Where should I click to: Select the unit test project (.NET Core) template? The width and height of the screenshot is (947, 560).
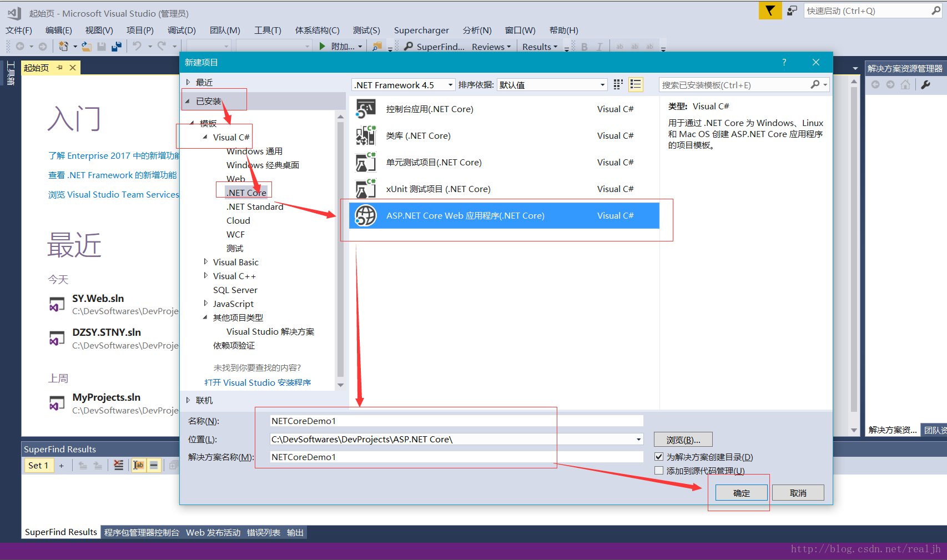point(504,162)
